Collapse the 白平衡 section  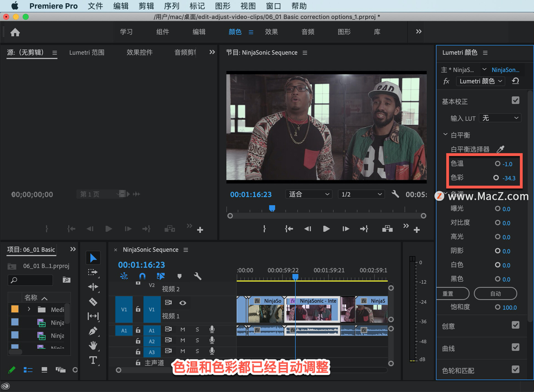coord(445,135)
